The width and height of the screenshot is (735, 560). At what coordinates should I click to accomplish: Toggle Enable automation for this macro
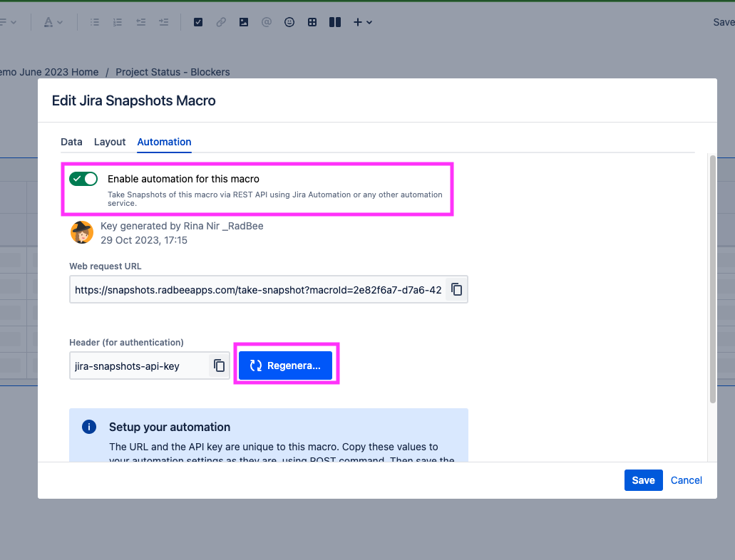83,179
